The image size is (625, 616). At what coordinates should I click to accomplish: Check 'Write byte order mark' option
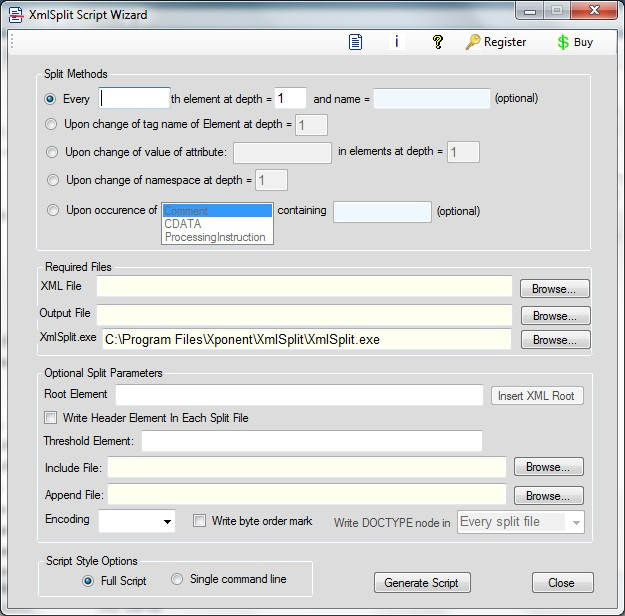(199, 521)
